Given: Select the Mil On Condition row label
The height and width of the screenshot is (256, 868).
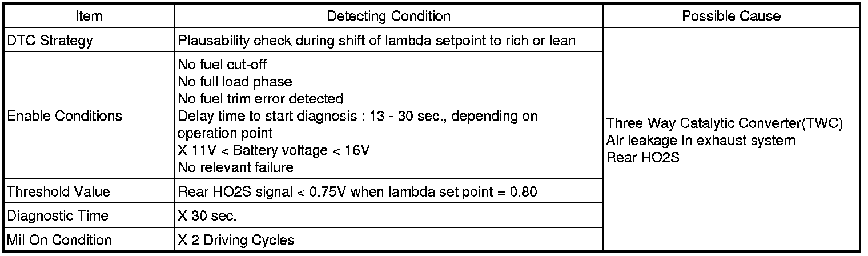Looking at the screenshot, I should pyautogui.click(x=59, y=241).
